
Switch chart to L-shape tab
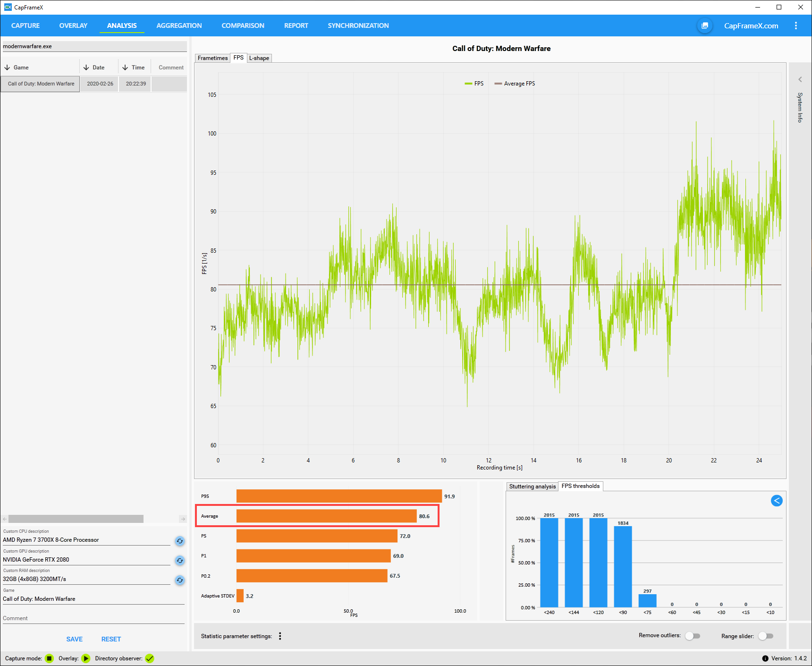click(x=259, y=58)
